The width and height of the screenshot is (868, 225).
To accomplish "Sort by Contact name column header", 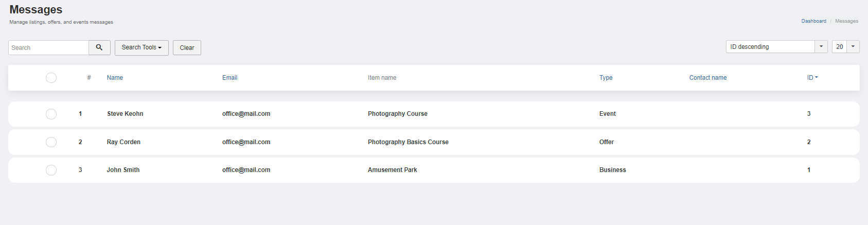I will pyautogui.click(x=708, y=78).
